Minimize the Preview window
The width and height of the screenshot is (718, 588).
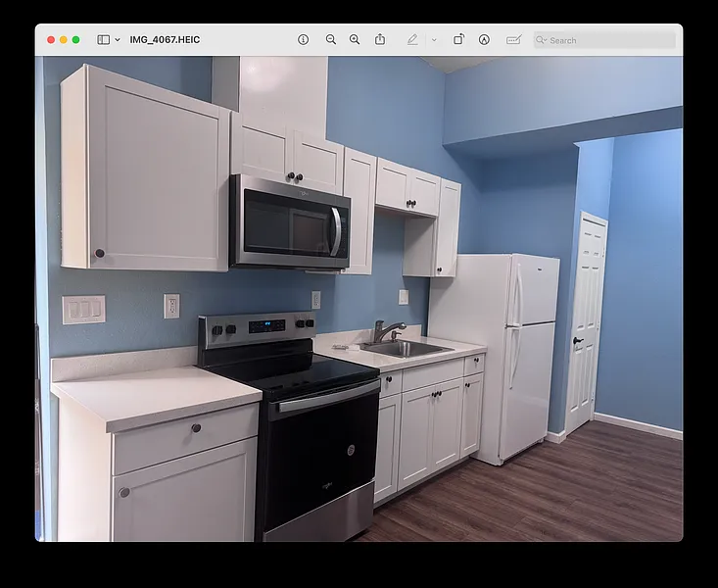[x=64, y=40]
